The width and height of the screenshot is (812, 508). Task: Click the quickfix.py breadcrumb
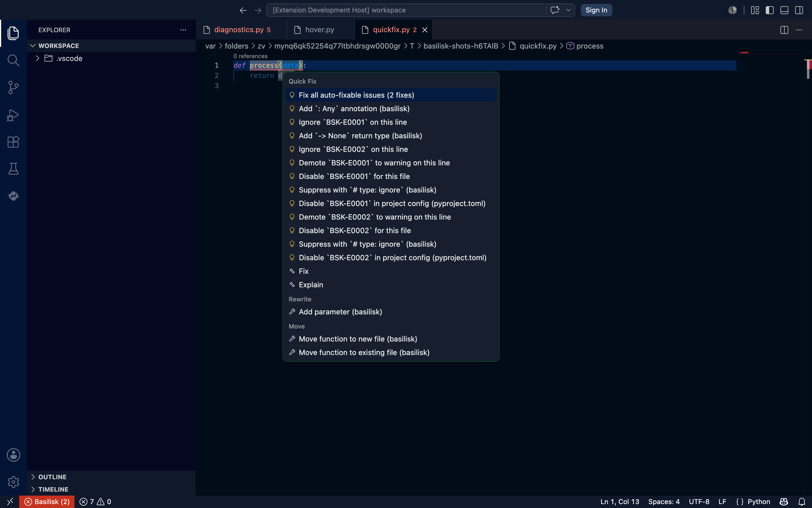click(533, 46)
